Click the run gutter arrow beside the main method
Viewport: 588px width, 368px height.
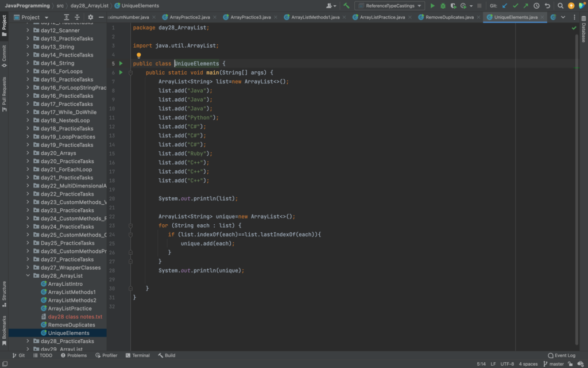121,72
